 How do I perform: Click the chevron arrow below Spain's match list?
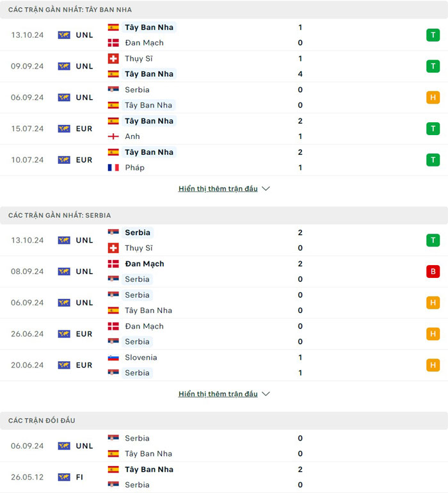[266, 189]
